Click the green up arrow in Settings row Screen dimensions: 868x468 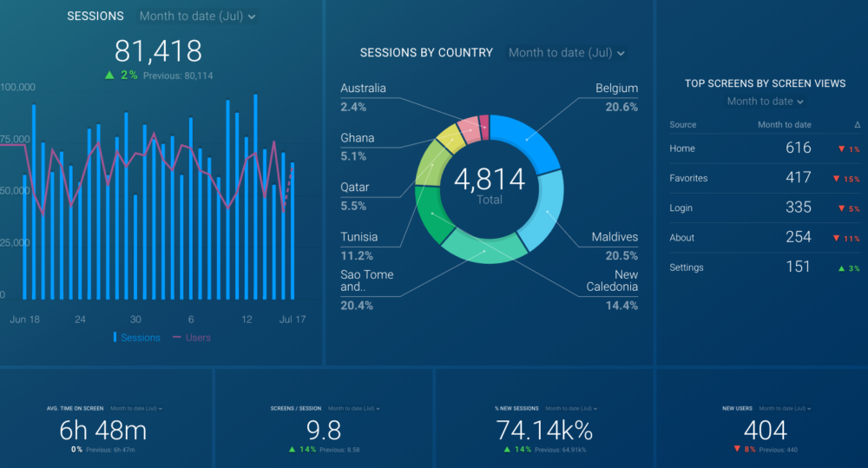841,268
